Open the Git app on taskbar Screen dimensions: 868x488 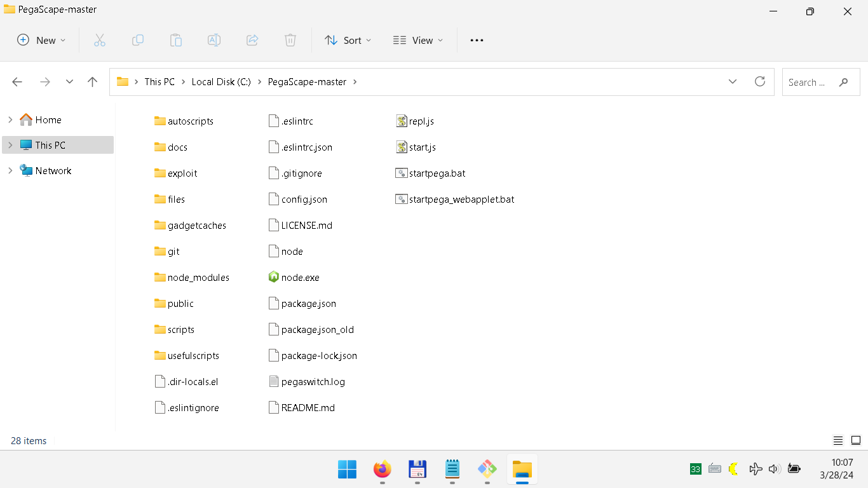(487, 470)
